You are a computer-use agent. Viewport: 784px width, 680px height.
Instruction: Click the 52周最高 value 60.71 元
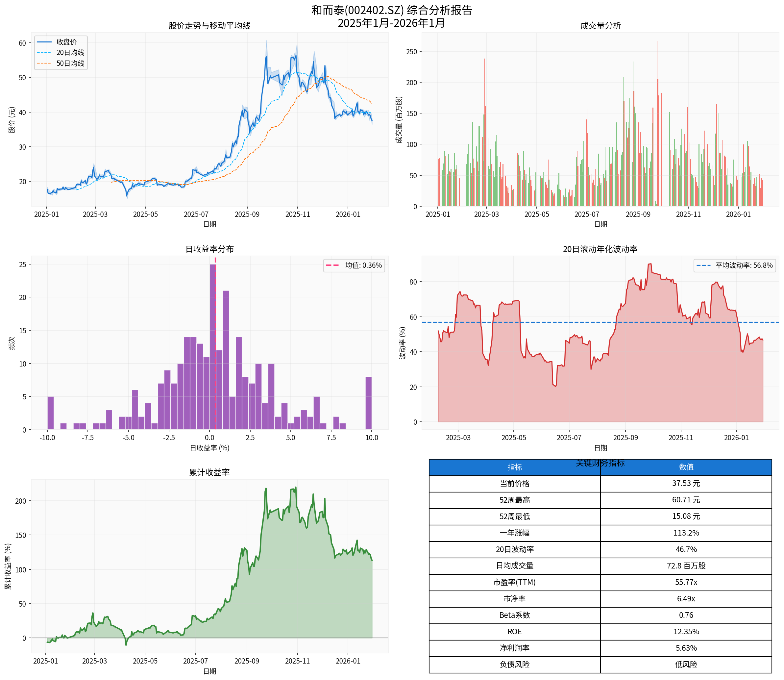tap(686, 500)
